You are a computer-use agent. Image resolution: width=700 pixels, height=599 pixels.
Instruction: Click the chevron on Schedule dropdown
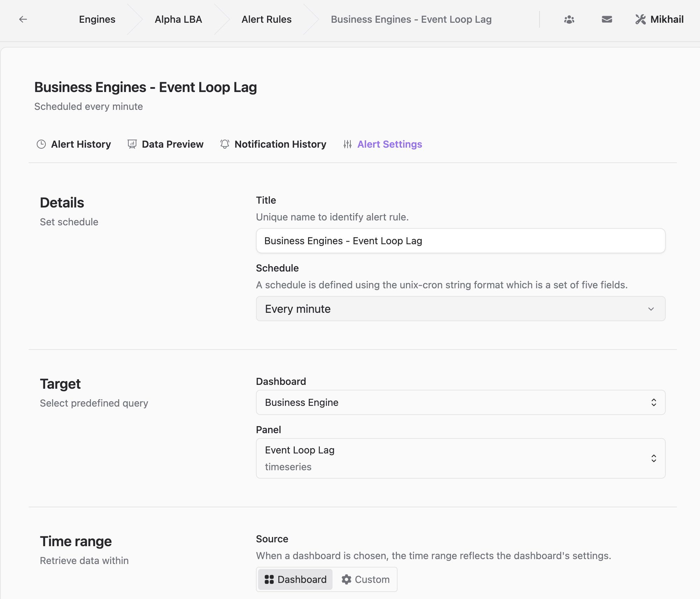tap(651, 309)
